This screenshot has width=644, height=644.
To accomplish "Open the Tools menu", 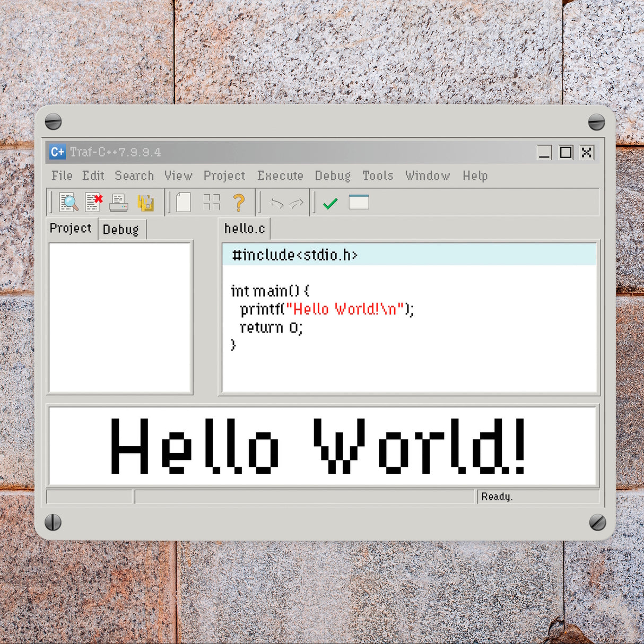I will tap(378, 176).
